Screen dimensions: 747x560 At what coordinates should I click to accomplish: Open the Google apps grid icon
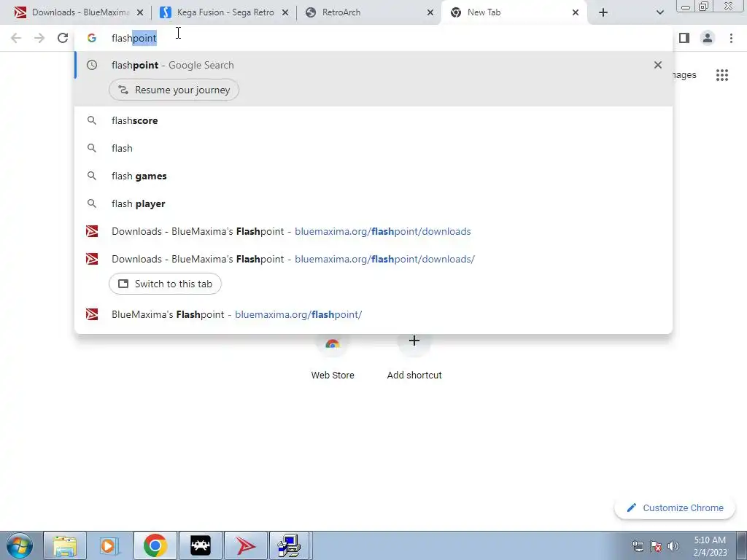click(x=721, y=75)
